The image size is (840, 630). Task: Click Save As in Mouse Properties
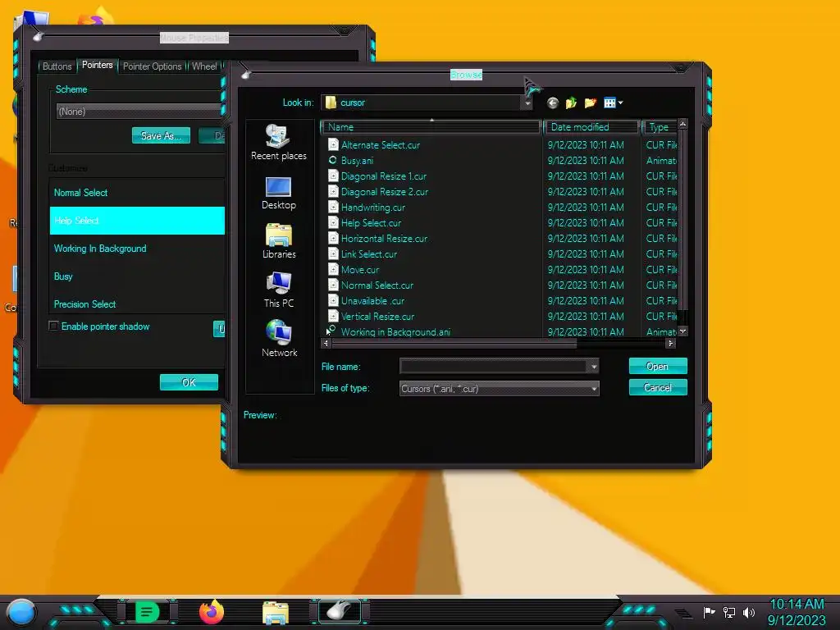162,135
